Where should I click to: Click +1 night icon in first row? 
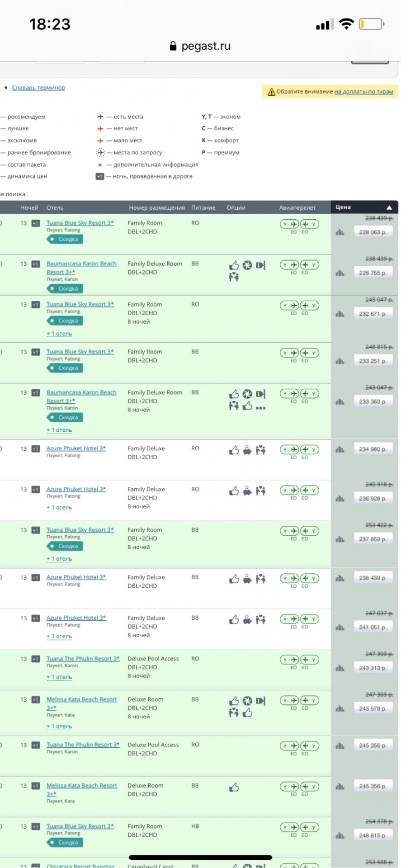pos(36,223)
